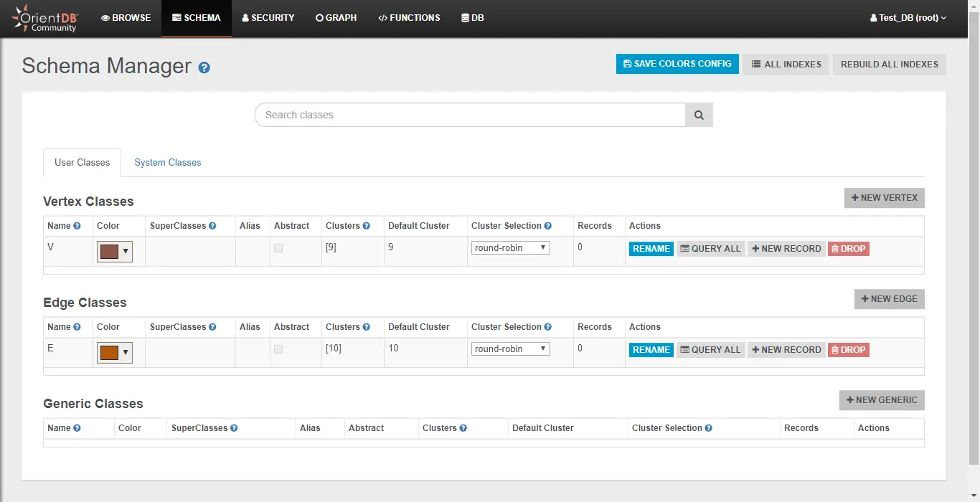This screenshot has height=502, width=980.
Task: Click the NEW VERTEX button
Action: coord(885,198)
